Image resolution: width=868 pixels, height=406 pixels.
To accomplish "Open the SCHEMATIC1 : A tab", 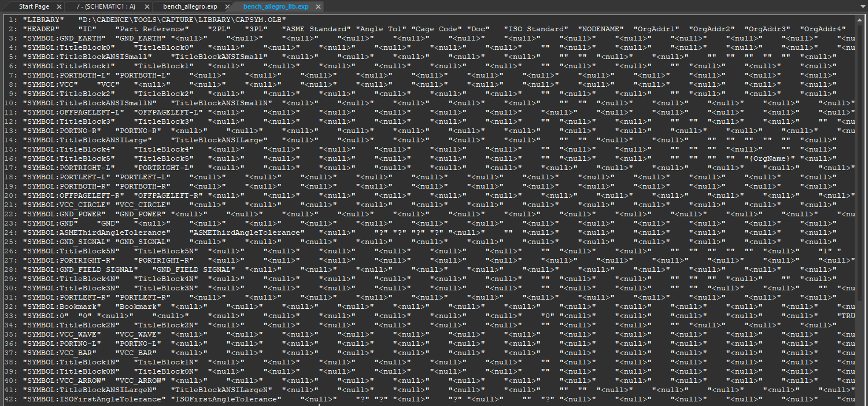I will [106, 6].
